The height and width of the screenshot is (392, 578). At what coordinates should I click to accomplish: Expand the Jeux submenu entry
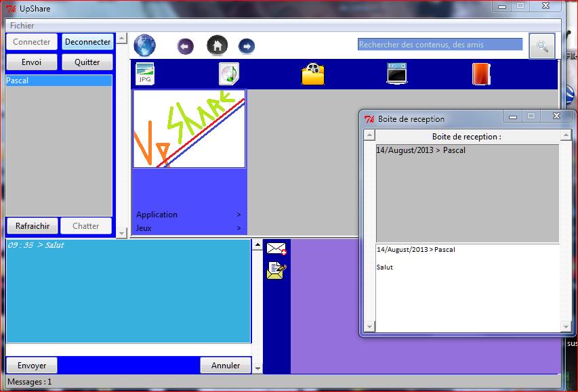pyautogui.click(x=189, y=228)
